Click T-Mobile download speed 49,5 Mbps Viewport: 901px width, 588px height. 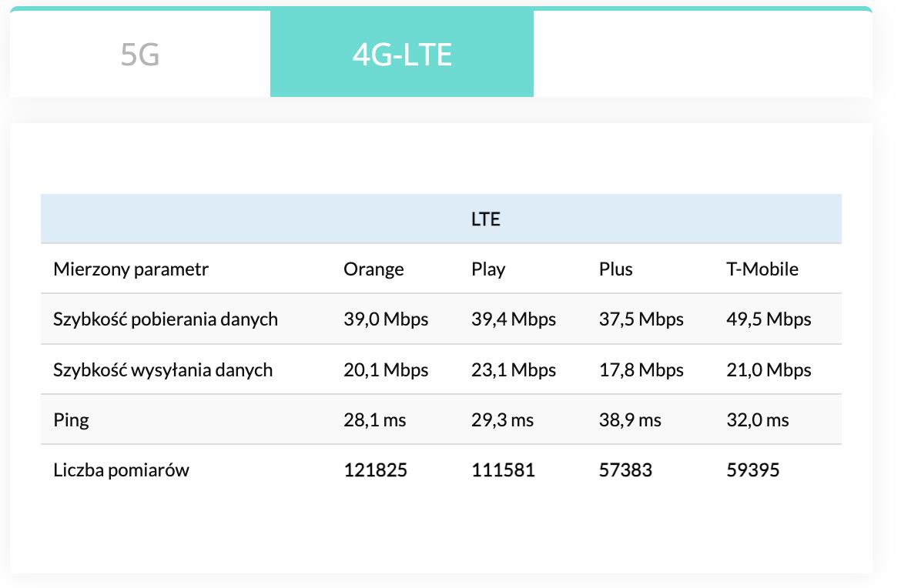[769, 319]
